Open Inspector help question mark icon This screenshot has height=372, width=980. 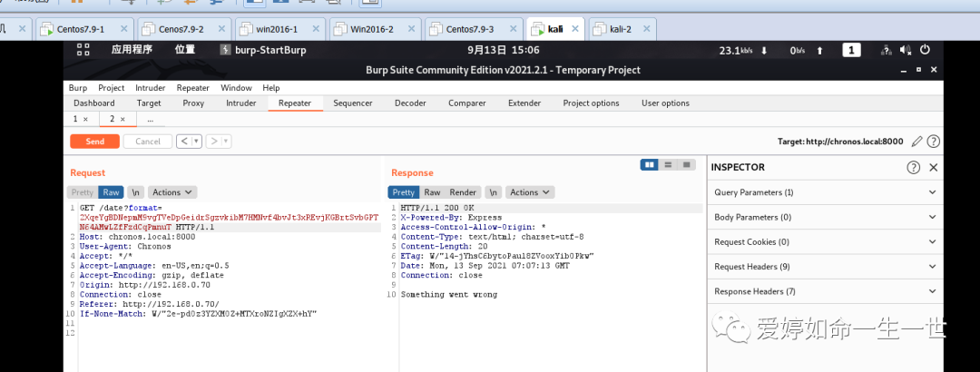913,167
